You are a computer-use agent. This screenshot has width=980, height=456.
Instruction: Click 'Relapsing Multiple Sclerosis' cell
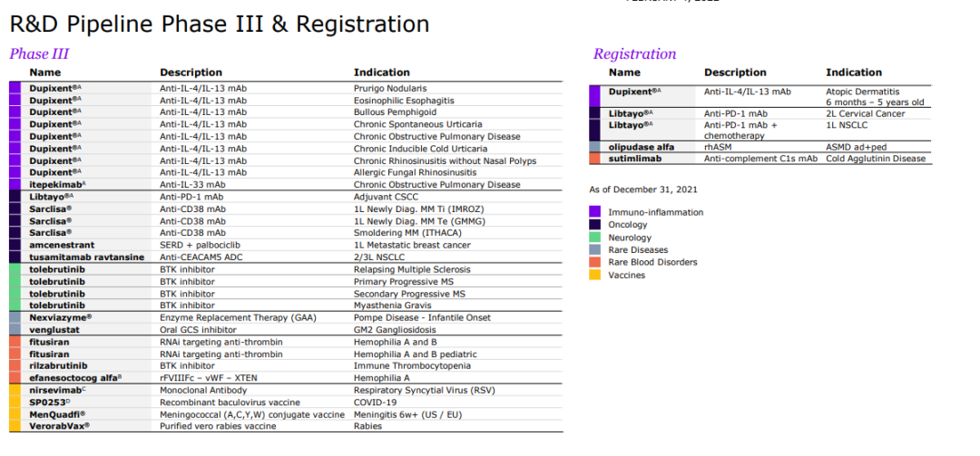click(x=412, y=269)
